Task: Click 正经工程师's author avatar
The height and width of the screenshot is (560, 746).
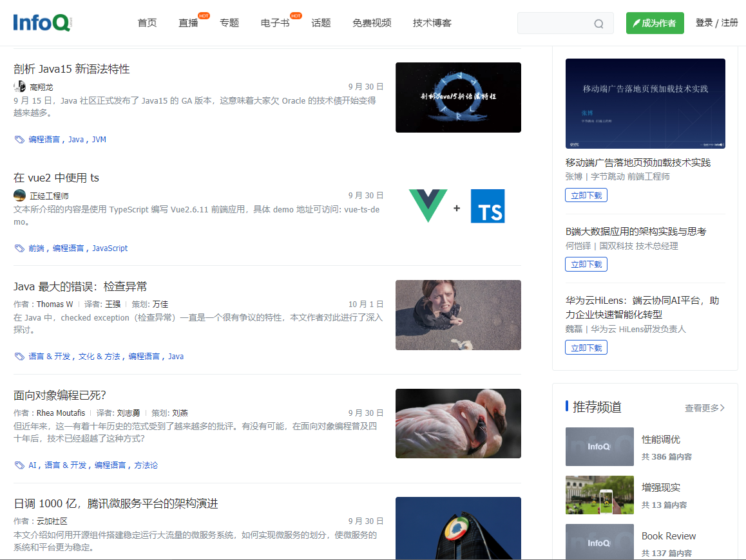Action: click(19, 196)
